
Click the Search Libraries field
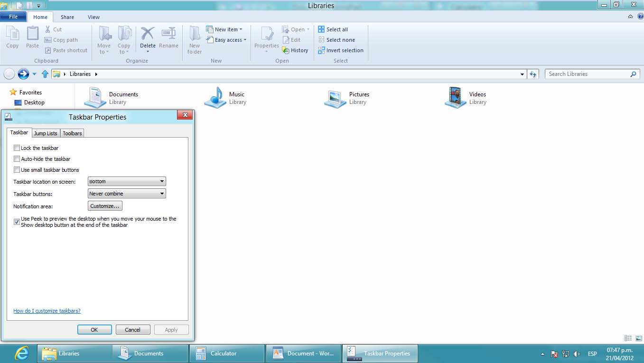[x=588, y=74]
